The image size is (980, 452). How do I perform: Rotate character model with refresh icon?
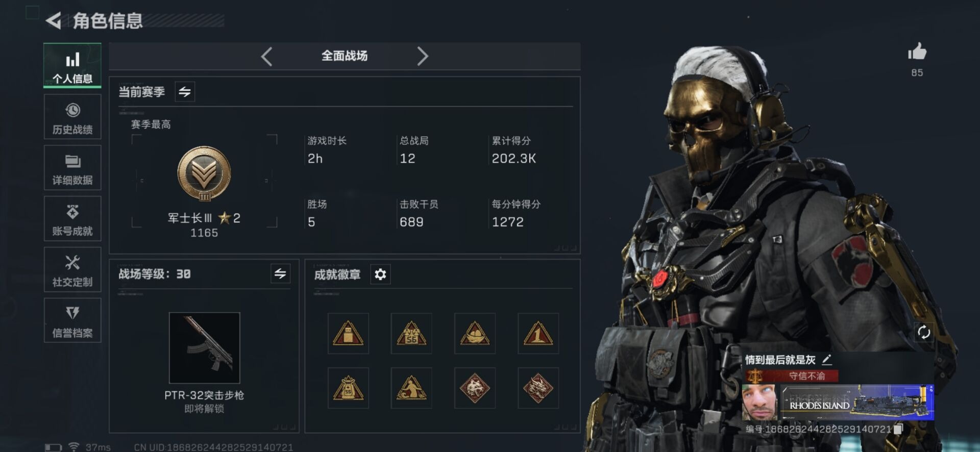[924, 333]
